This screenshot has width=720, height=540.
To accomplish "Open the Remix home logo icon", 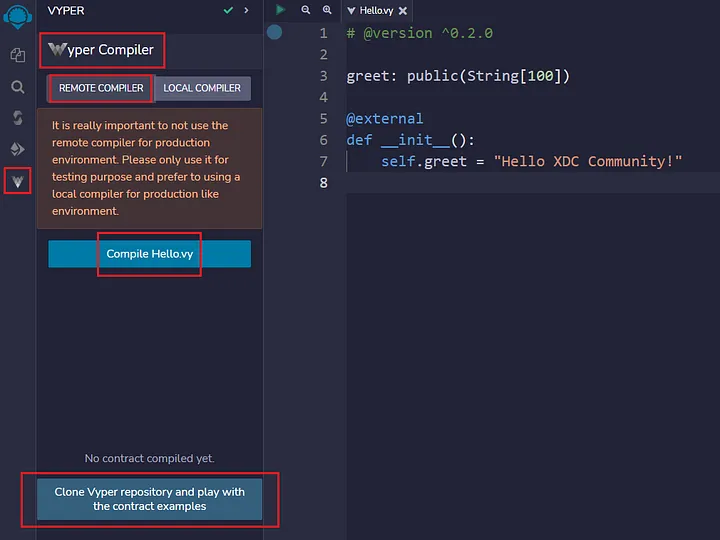I will pos(17,18).
